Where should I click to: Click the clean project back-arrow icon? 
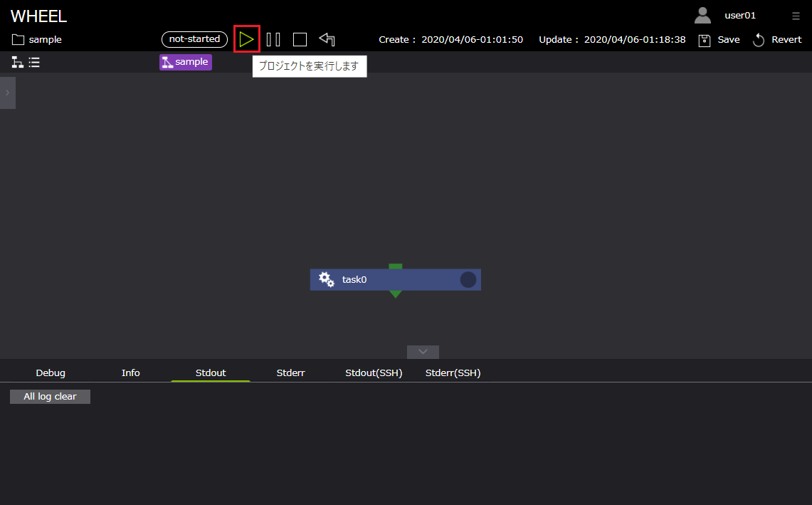coord(327,39)
